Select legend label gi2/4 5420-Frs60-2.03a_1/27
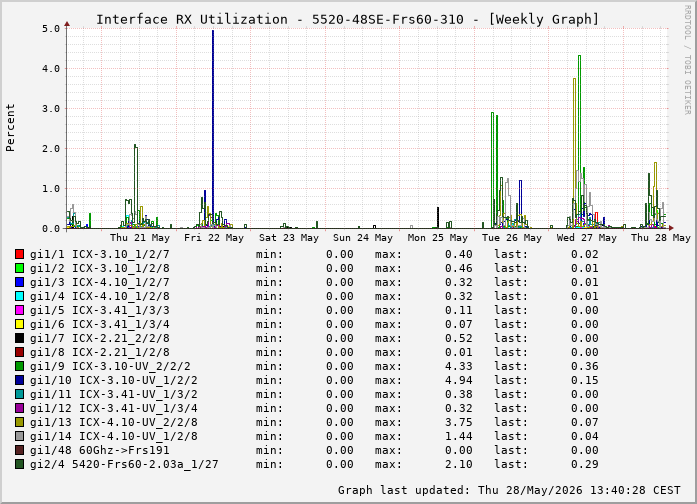This screenshot has width=697, height=504. [x=124, y=464]
